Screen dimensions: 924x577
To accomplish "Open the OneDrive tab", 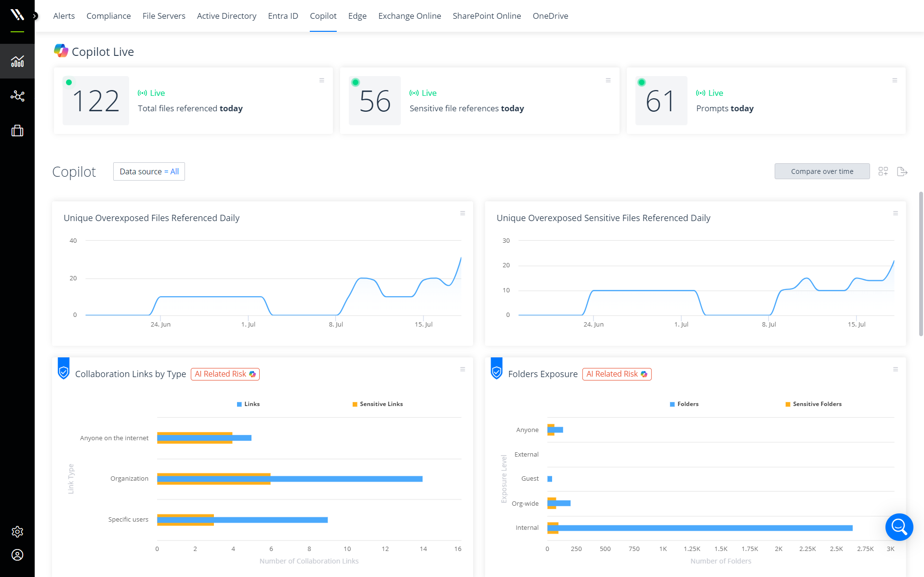I will [x=550, y=16].
